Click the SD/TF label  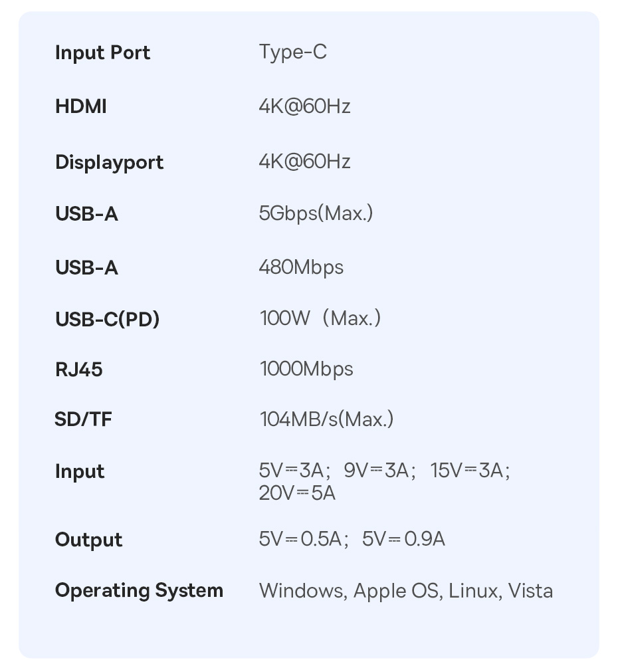[x=83, y=419]
